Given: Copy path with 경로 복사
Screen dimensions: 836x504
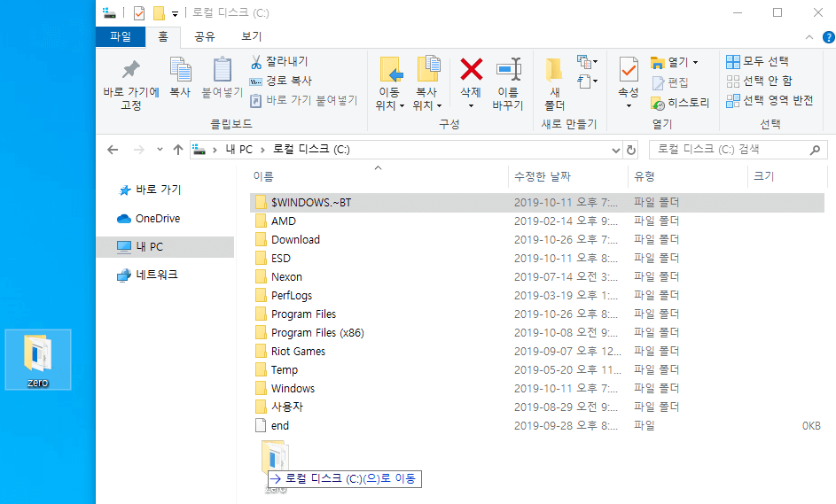Looking at the screenshot, I should [x=280, y=81].
